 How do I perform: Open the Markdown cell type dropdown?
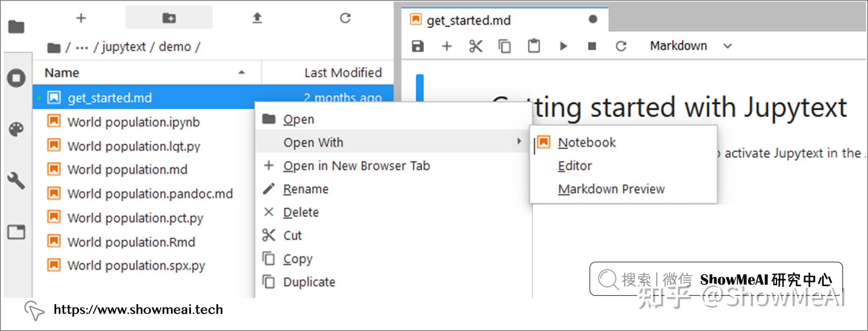(x=691, y=46)
